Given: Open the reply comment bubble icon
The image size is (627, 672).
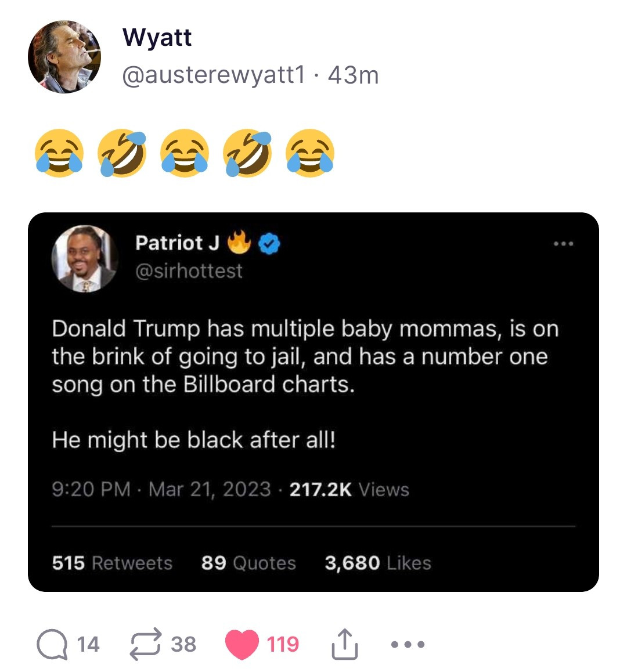Looking at the screenshot, I should (x=52, y=644).
